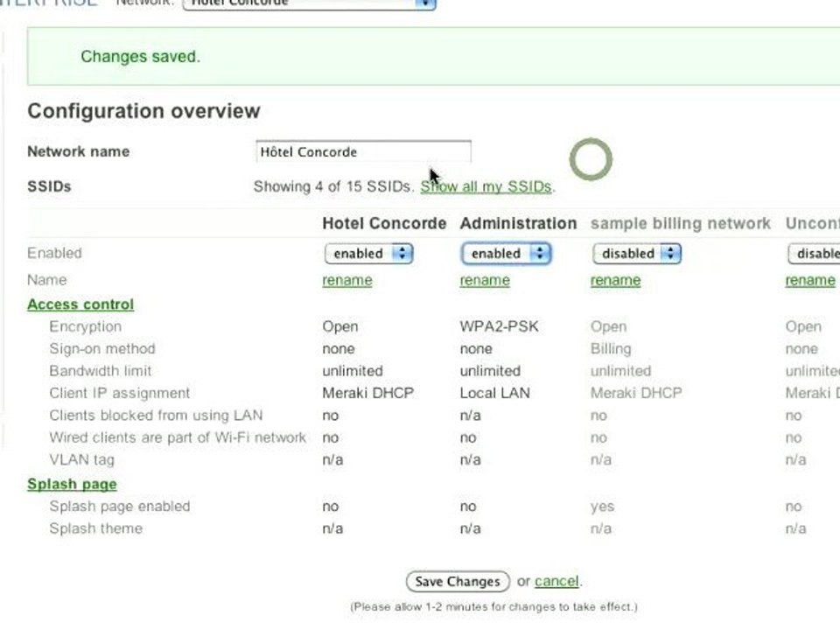Click 'yes' splash page enabled value
This screenshot has height=630, width=840.
click(602, 507)
